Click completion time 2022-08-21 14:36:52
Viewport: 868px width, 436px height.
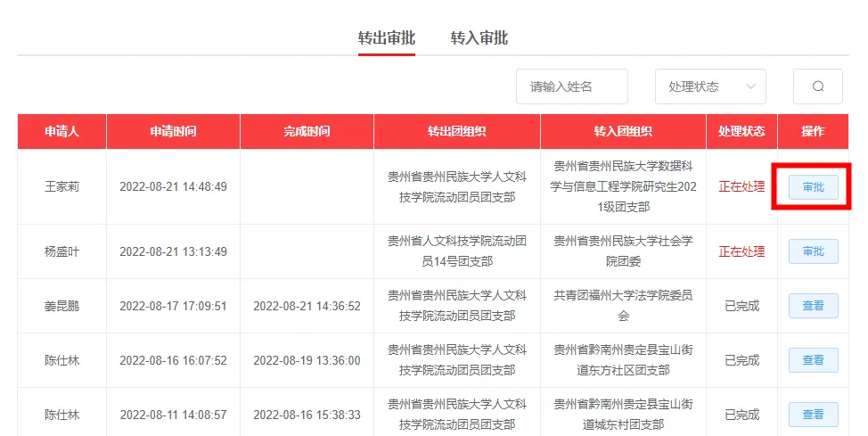pos(307,306)
